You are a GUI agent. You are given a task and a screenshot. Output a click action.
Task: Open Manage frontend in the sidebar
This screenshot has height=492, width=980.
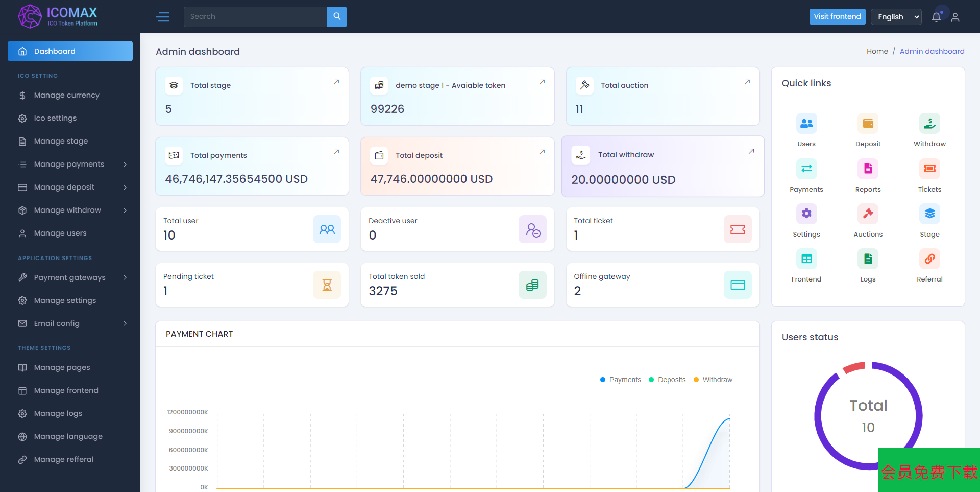tap(66, 390)
